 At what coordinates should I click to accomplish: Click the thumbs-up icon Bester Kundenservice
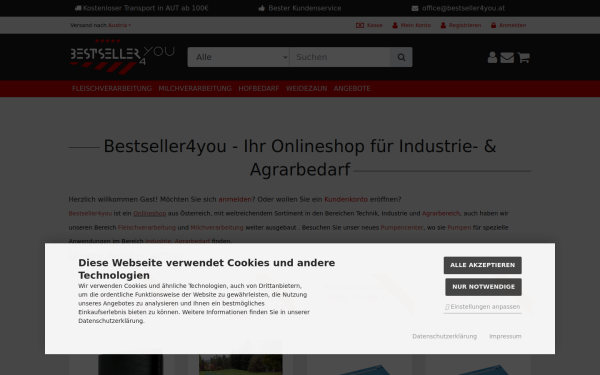pyautogui.click(x=262, y=8)
